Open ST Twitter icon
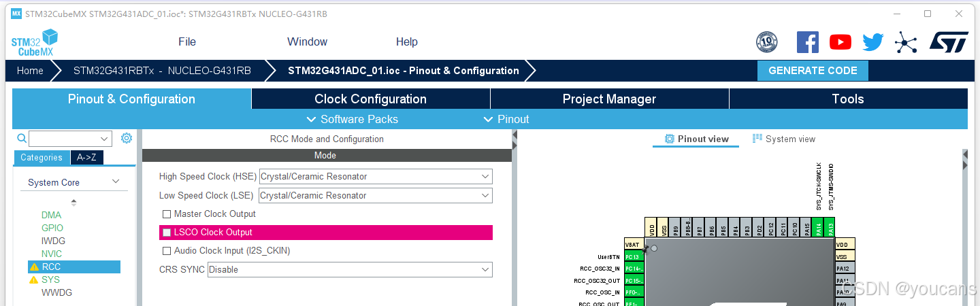 click(873, 42)
